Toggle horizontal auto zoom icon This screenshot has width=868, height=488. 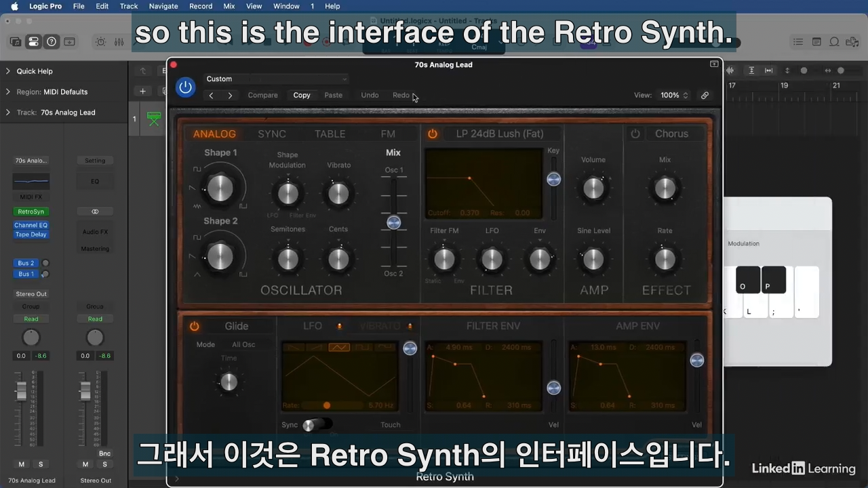click(x=769, y=70)
